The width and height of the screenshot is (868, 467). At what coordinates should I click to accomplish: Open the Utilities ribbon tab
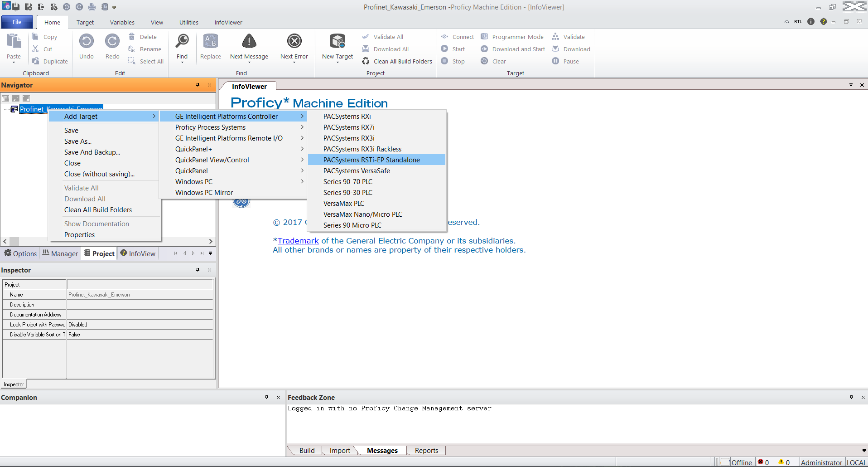pyautogui.click(x=189, y=22)
